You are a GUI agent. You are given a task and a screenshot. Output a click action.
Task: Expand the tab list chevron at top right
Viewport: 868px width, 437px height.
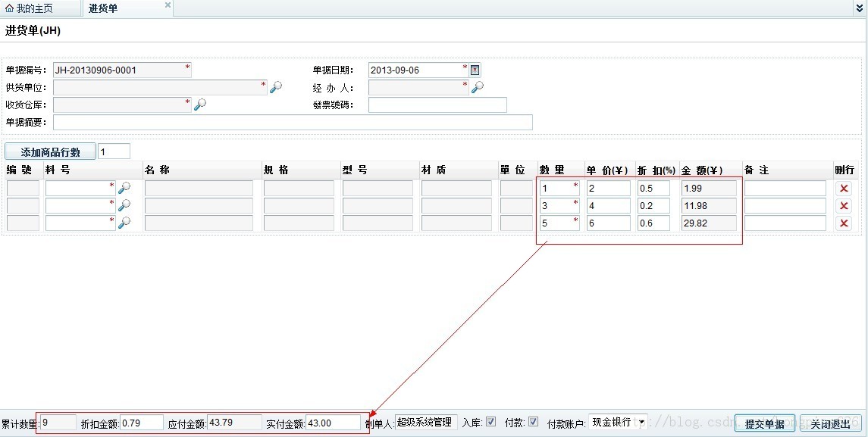click(860, 8)
